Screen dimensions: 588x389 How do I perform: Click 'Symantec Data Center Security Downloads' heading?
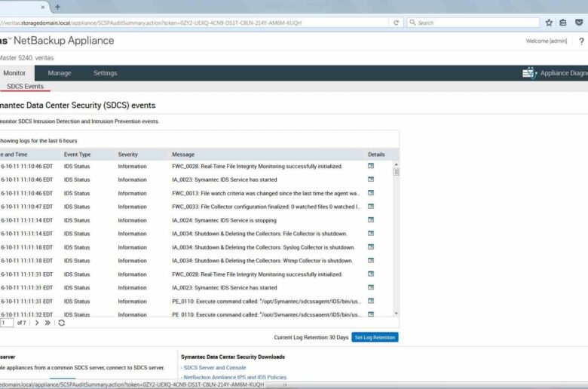tap(233, 357)
